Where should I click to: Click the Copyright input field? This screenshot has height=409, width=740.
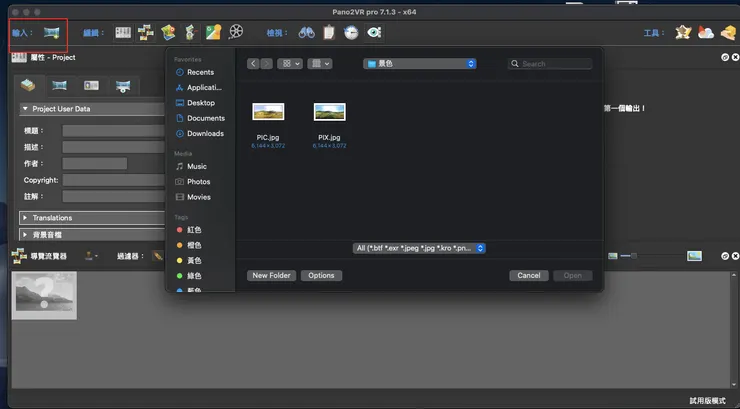click(113, 180)
